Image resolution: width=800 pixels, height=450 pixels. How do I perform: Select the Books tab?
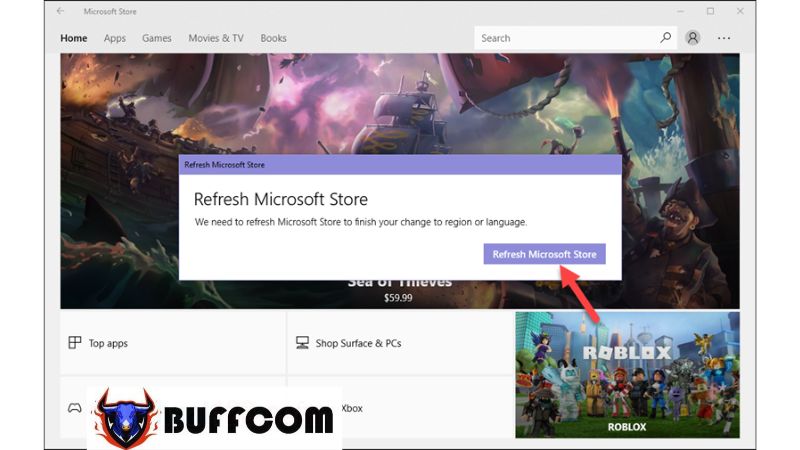273,38
